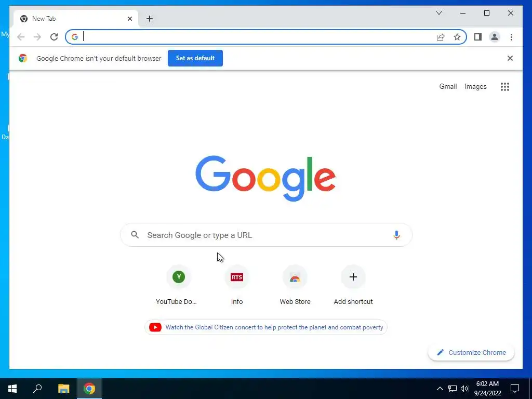Image resolution: width=532 pixels, height=399 pixels.
Task: Minimize the Chrome window
Action: point(463,13)
